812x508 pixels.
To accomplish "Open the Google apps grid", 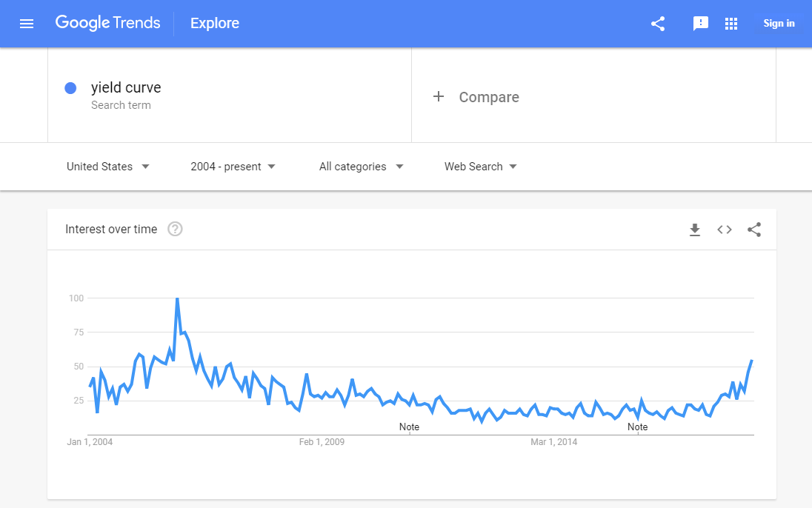I will pos(731,24).
